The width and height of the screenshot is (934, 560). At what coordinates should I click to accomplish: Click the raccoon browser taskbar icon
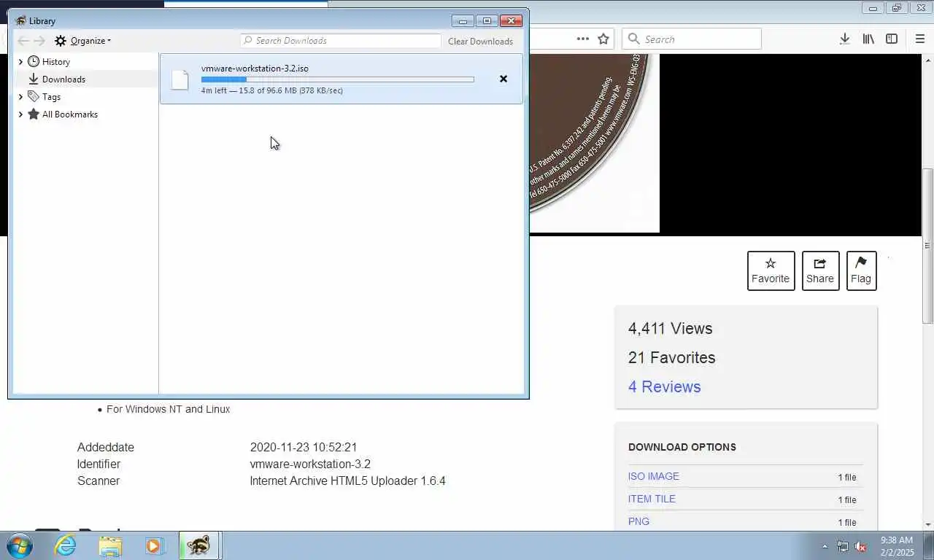pos(198,545)
